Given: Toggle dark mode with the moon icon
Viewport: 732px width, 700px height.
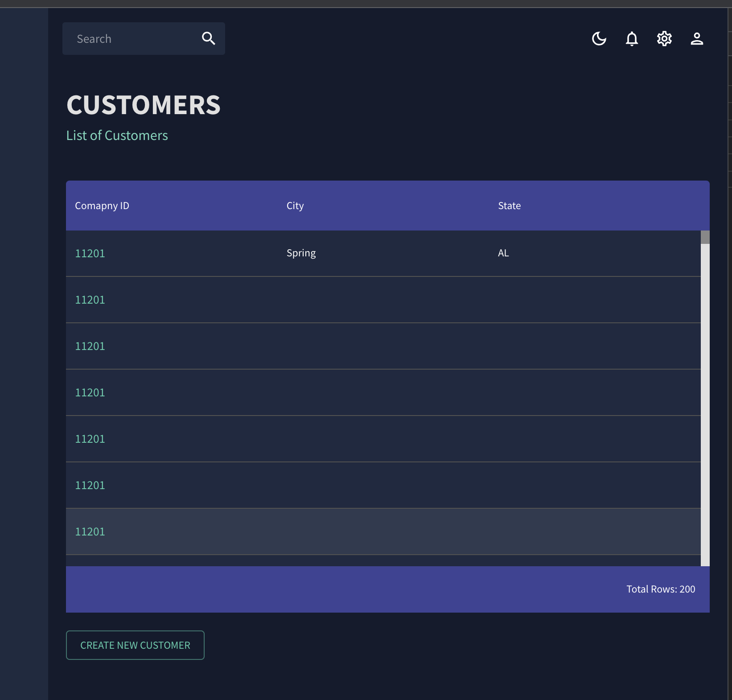Looking at the screenshot, I should coord(599,39).
